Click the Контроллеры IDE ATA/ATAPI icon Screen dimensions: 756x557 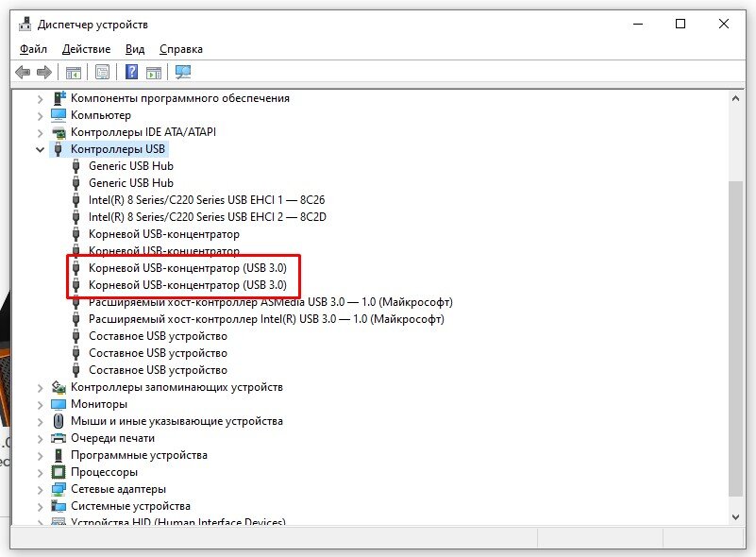59,132
